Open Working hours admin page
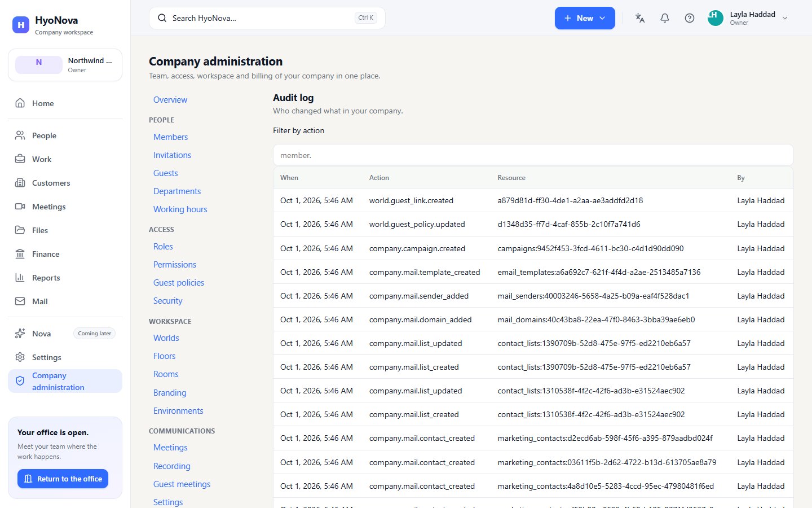 coord(180,209)
